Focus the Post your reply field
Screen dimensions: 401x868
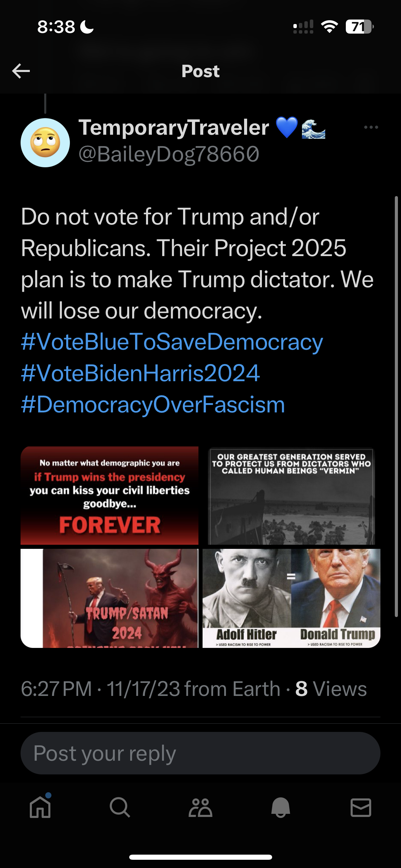(x=200, y=753)
